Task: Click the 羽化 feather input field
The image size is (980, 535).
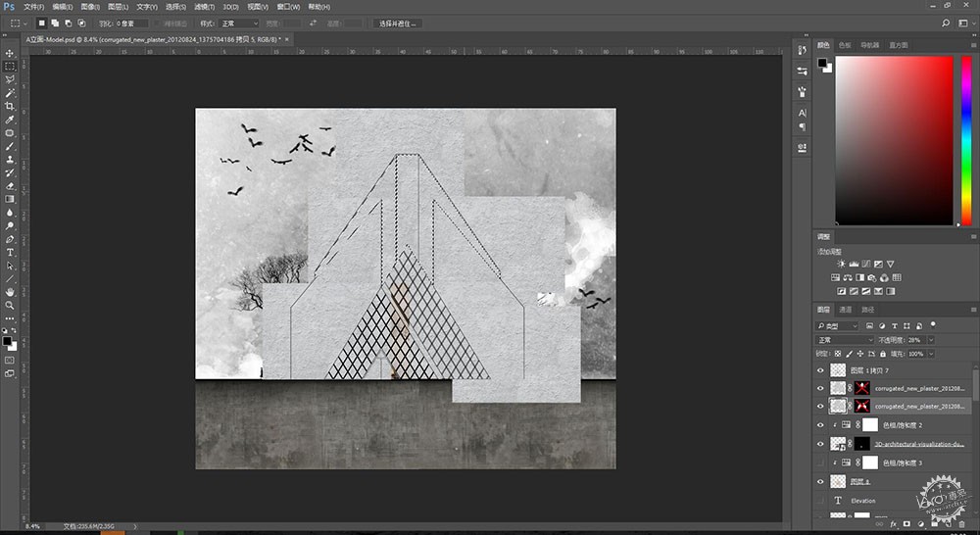Action: coord(132,24)
